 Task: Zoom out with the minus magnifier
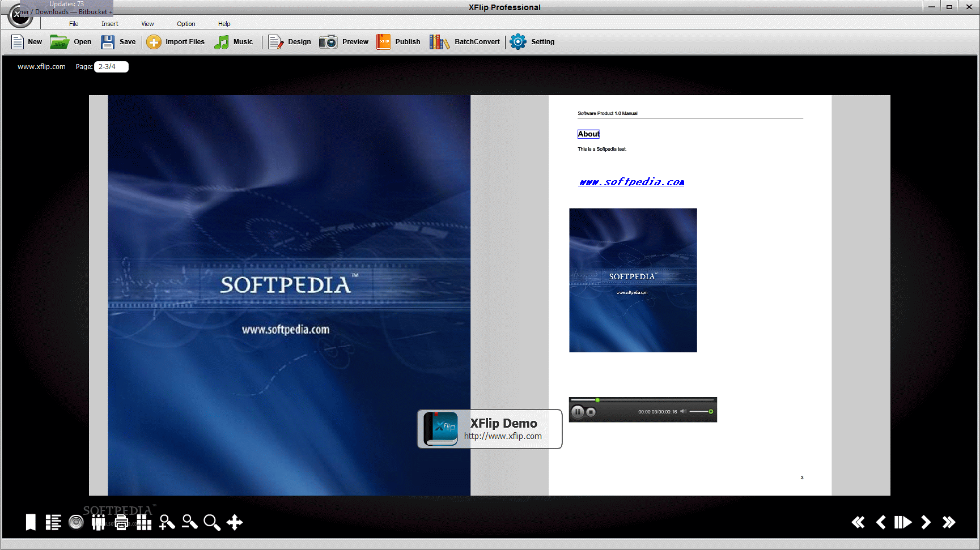click(189, 522)
